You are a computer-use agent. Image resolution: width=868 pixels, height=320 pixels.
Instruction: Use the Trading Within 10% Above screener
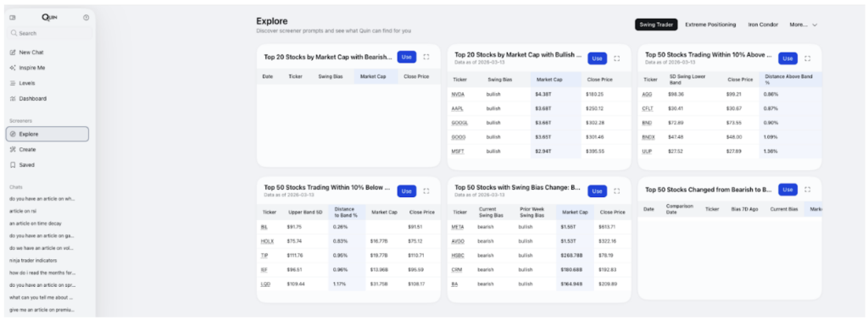click(787, 58)
